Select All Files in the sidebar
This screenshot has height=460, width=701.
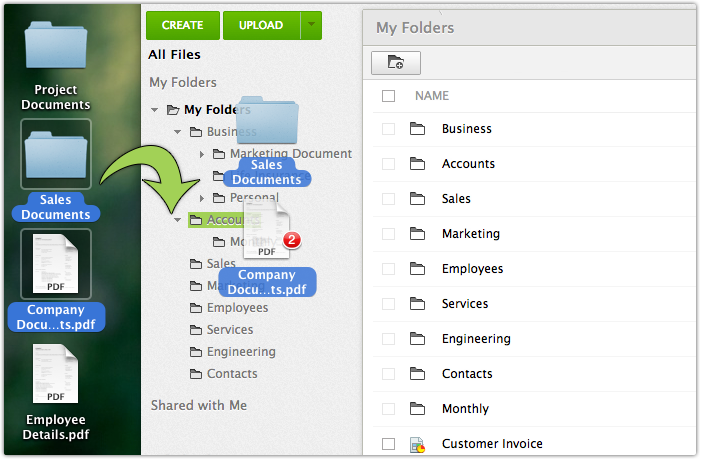point(175,55)
